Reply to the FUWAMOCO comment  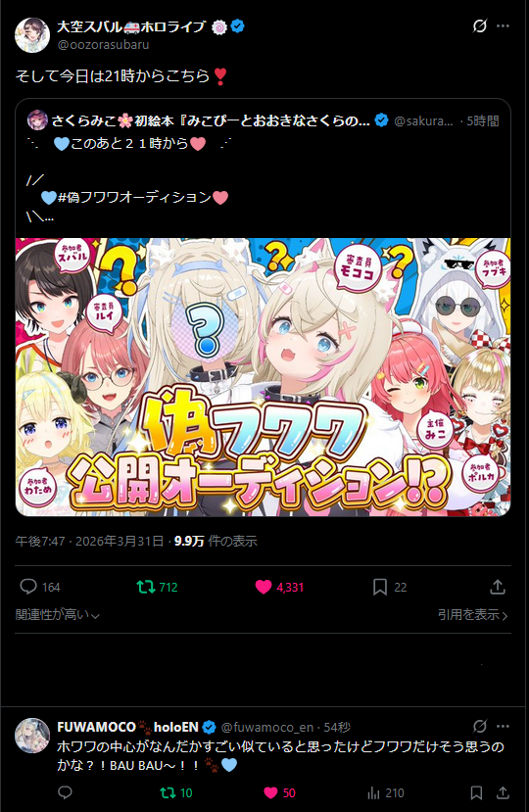coord(66,792)
